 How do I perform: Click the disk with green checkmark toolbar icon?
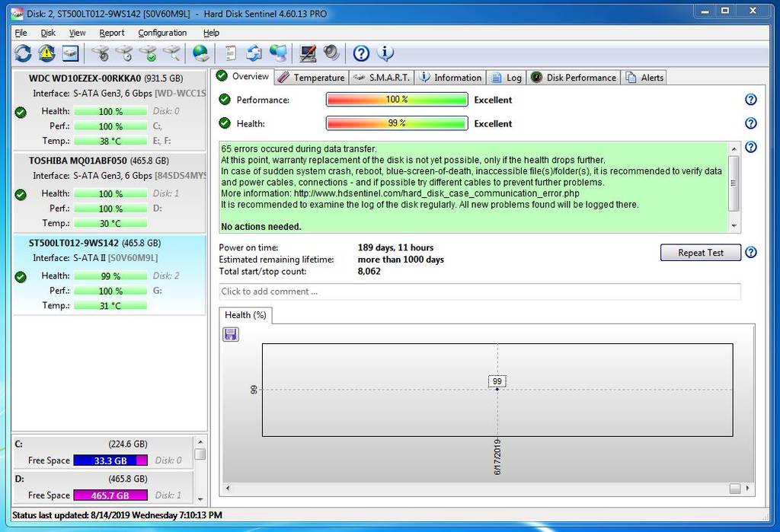click(x=149, y=53)
